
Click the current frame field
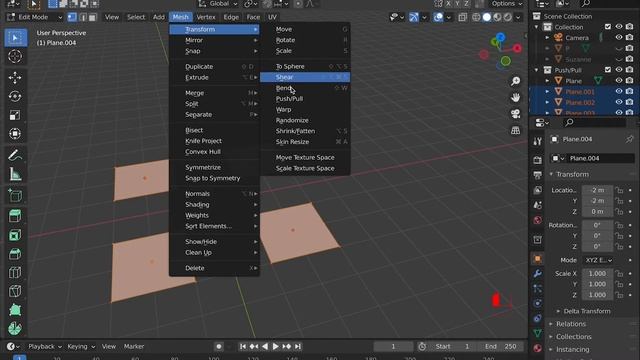[393, 347]
